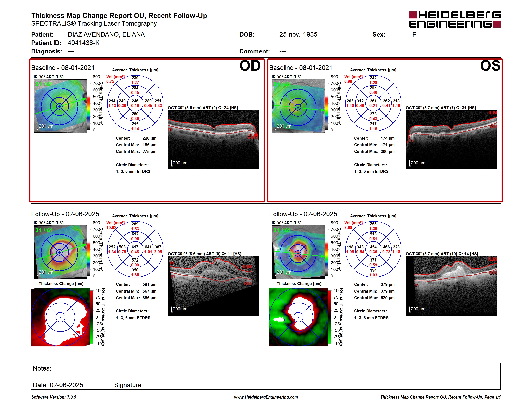Click the Sex value F
The image size is (532, 411).
click(414, 35)
